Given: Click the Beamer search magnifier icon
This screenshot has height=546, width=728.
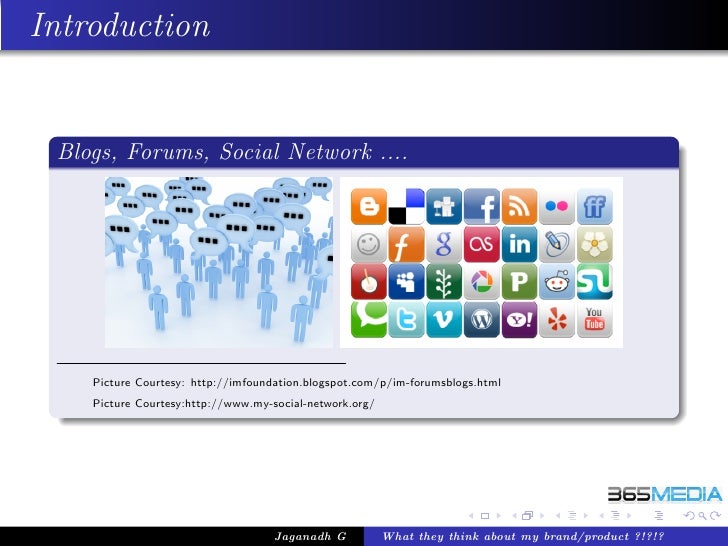Looking at the screenshot, I should 703,516.
